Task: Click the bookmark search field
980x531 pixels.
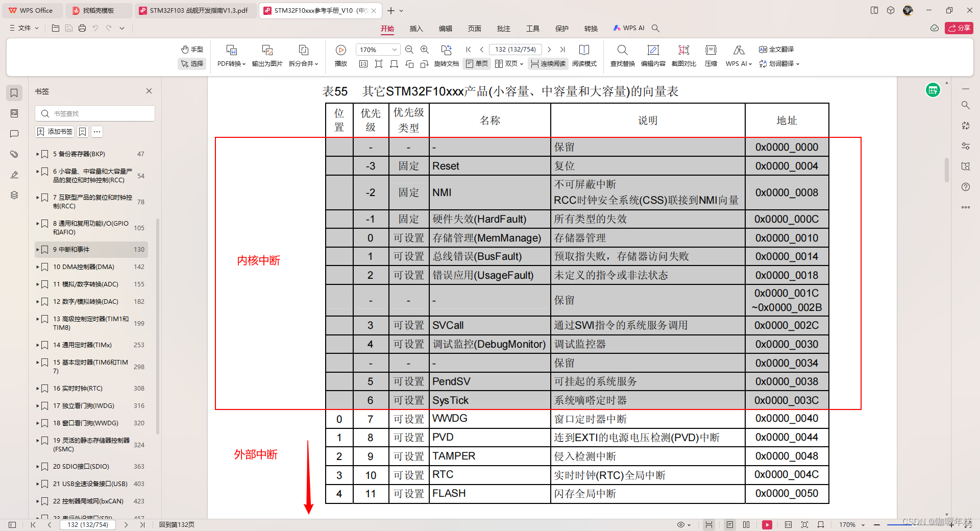Action: [x=95, y=113]
